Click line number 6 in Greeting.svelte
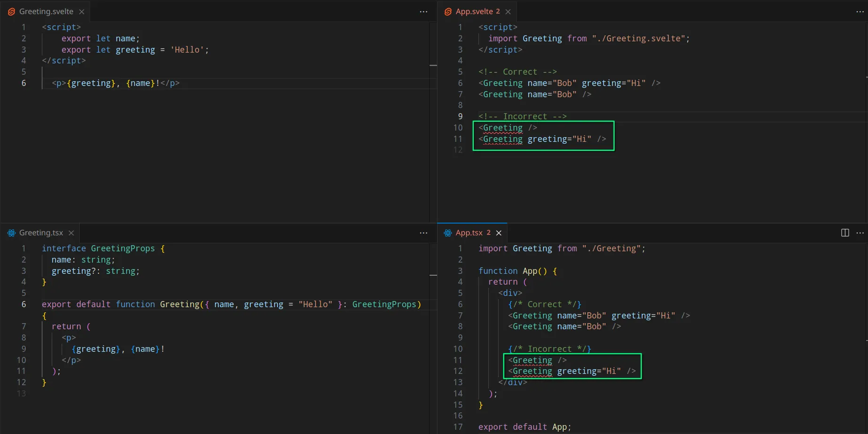Screen dimensions: 868x434 (x=23, y=83)
